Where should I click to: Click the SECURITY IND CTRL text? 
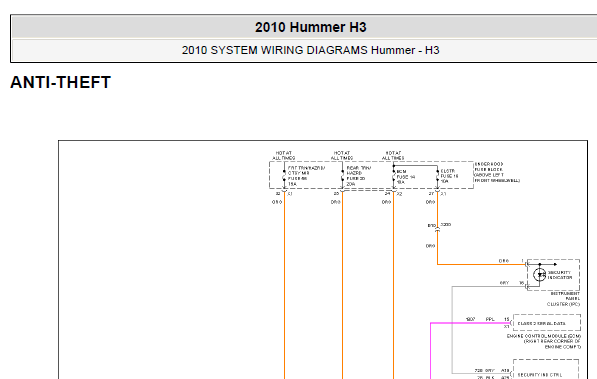point(540,375)
